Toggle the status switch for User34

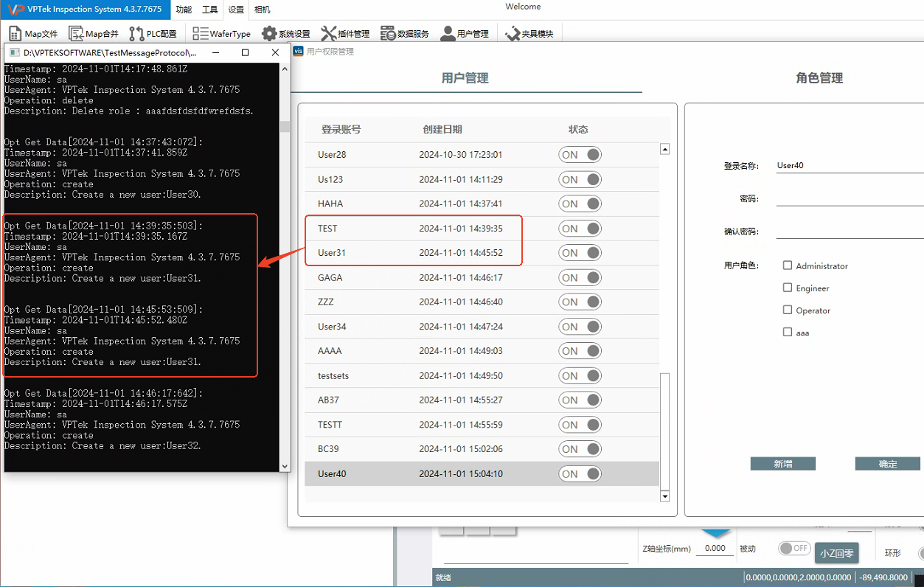(580, 327)
